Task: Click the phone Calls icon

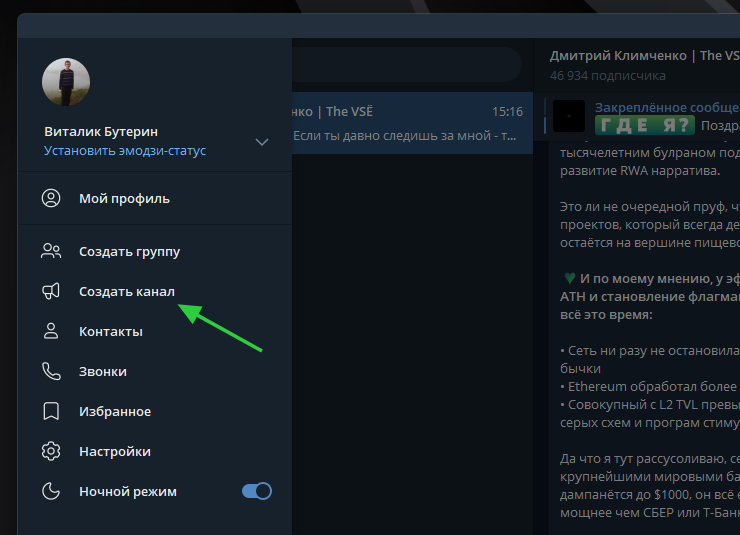Action: click(x=51, y=371)
